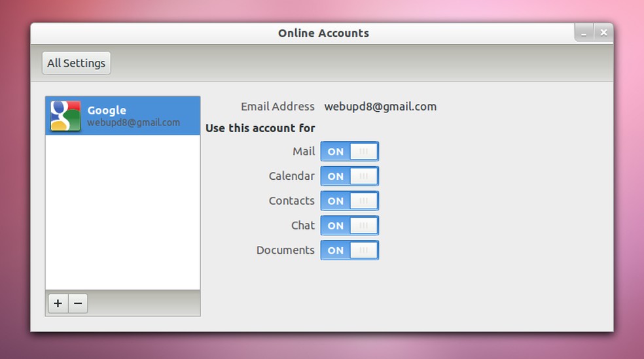The width and height of the screenshot is (644, 359).
Task: Close the Online Accounts window
Action: click(603, 33)
